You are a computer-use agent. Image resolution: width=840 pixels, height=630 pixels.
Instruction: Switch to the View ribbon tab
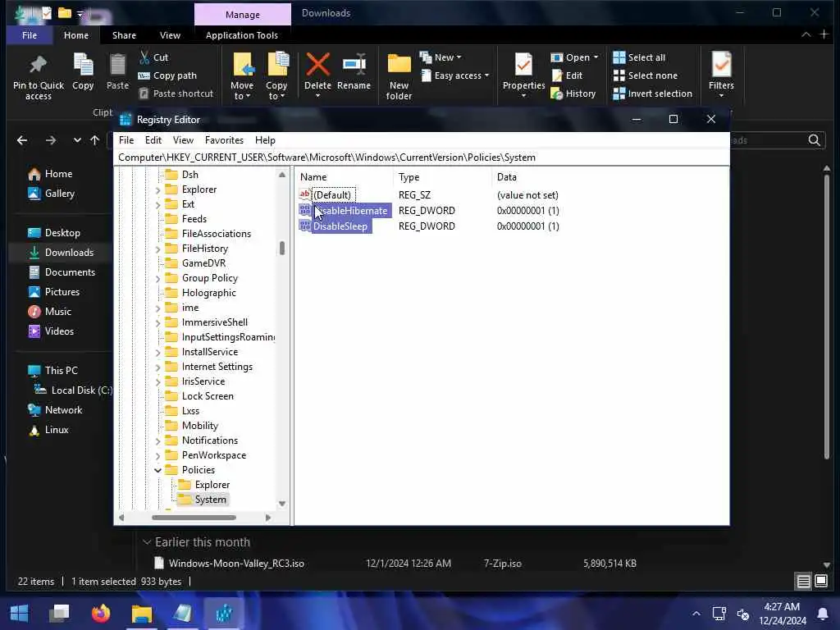coord(170,35)
